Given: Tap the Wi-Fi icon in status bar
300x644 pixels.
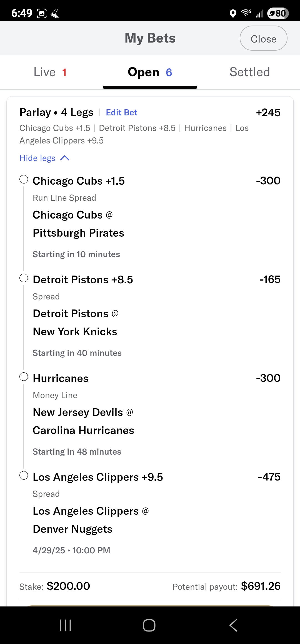Looking at the screenshot, I should point(246,13).
